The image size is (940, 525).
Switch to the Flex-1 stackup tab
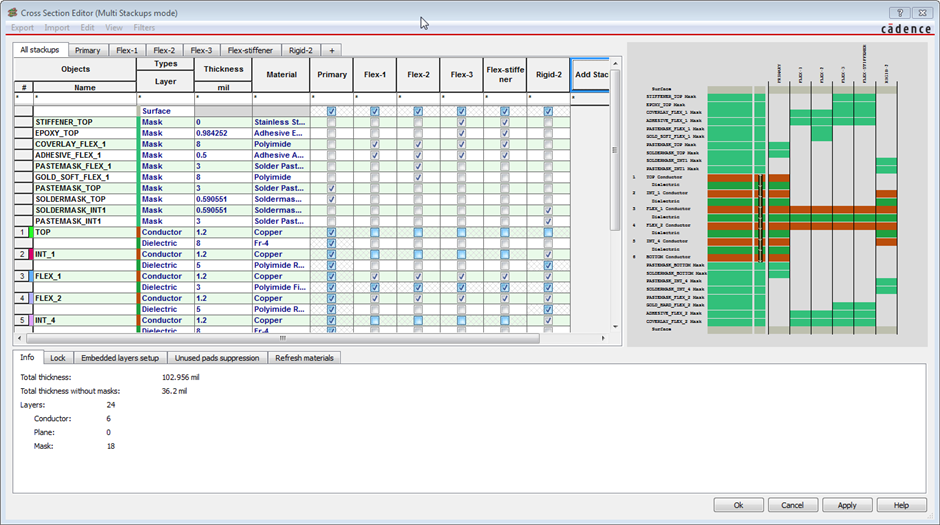click(x=126, y=50)
